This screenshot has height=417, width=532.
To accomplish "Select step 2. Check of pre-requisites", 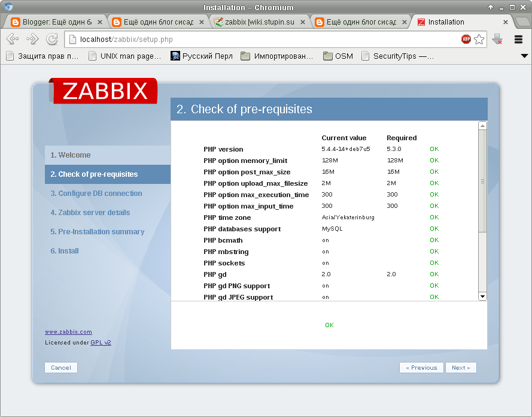I will [x=108, y=174].
